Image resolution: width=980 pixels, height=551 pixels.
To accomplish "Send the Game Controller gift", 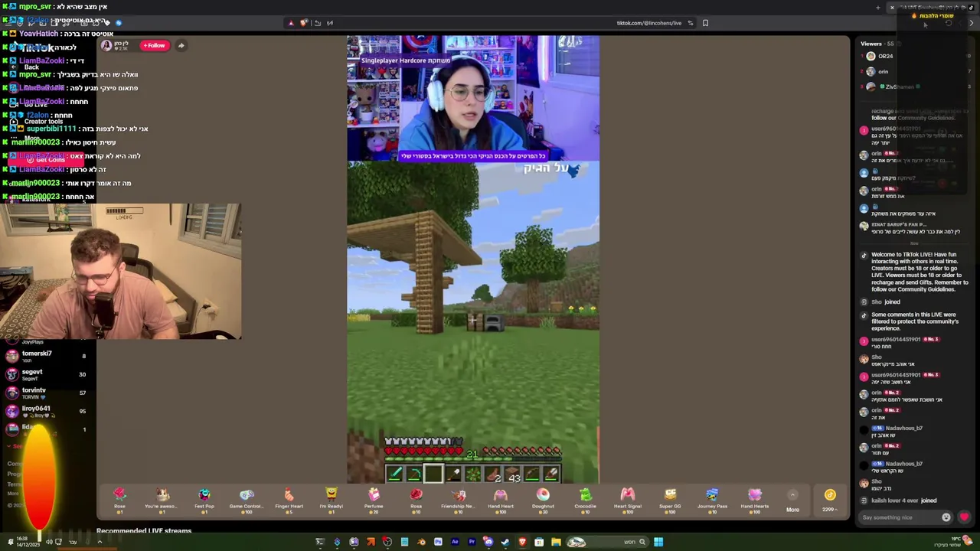I will (247, 500).
